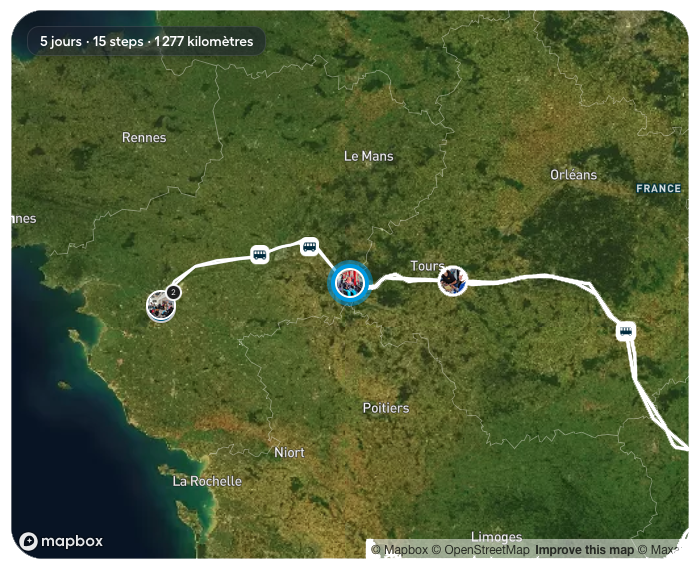
Task: Click the Mapbox logo
Action: pos(61,541)
